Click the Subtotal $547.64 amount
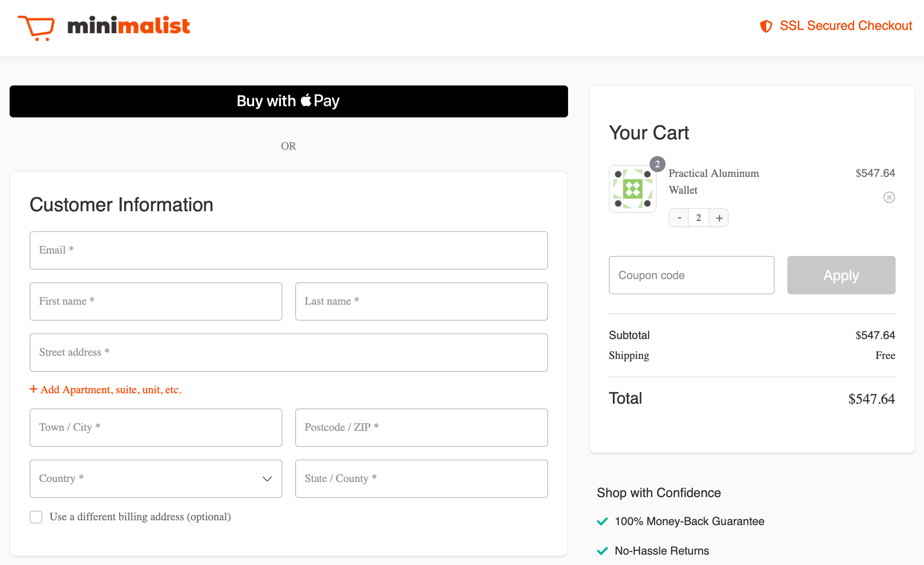Screen dimensions: 924x565 (875, 335)
